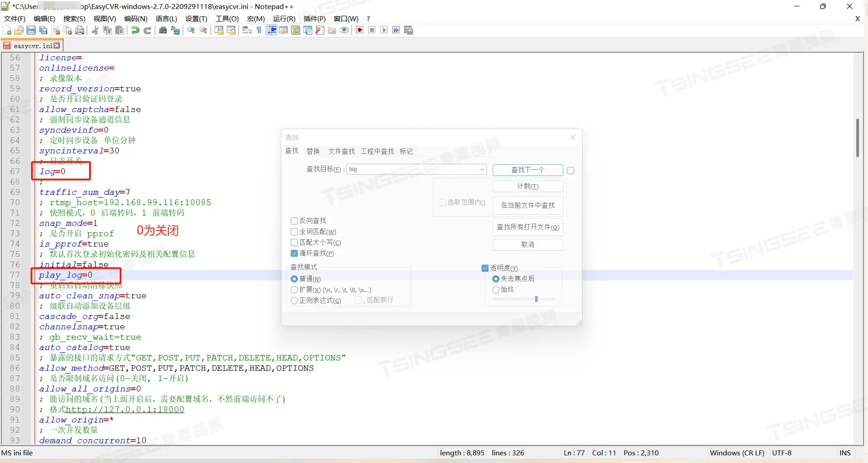Viewport: 868px width, 463px height.
Task: Open Find with the binoculars icon
Action: pos(163,30)
